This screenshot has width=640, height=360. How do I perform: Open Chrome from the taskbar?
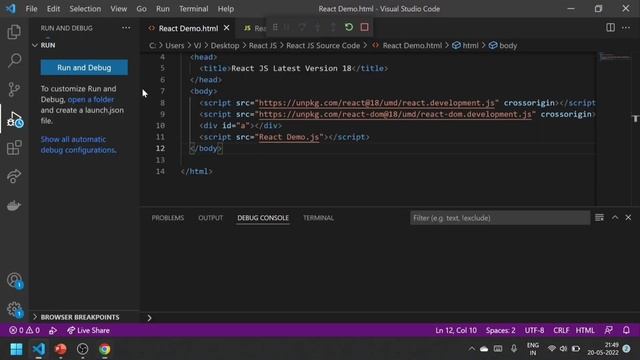pos(104,349)
